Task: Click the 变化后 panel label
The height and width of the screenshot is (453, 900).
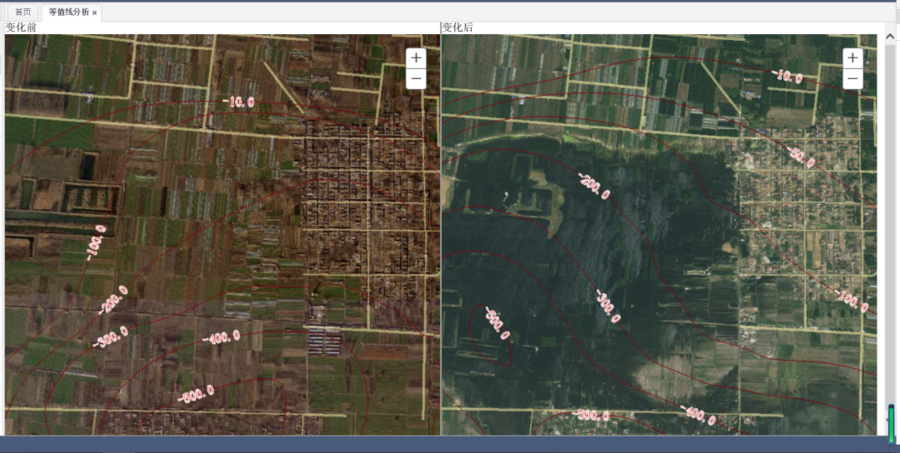Action: click(x=457, y=28)
